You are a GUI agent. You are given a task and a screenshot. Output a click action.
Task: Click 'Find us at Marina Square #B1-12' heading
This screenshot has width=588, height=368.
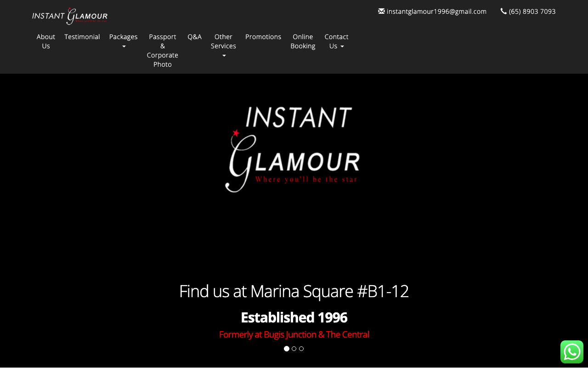(294, 291)
